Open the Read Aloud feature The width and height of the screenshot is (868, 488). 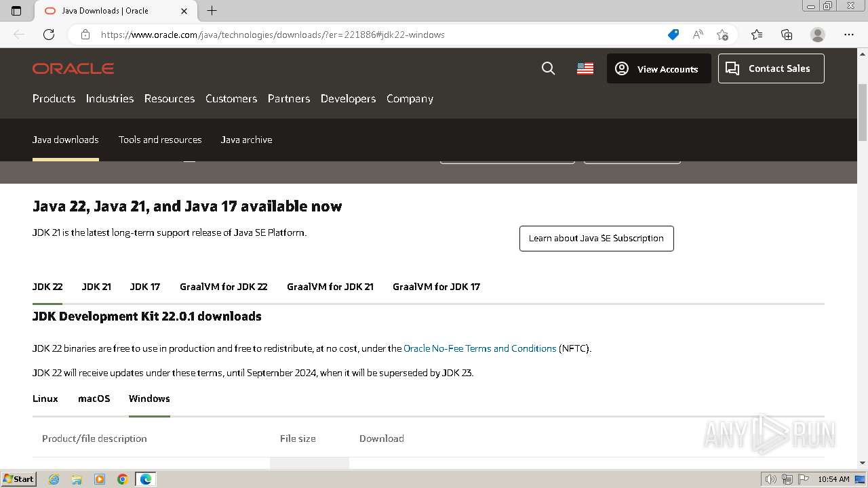(x=698, y=35)
